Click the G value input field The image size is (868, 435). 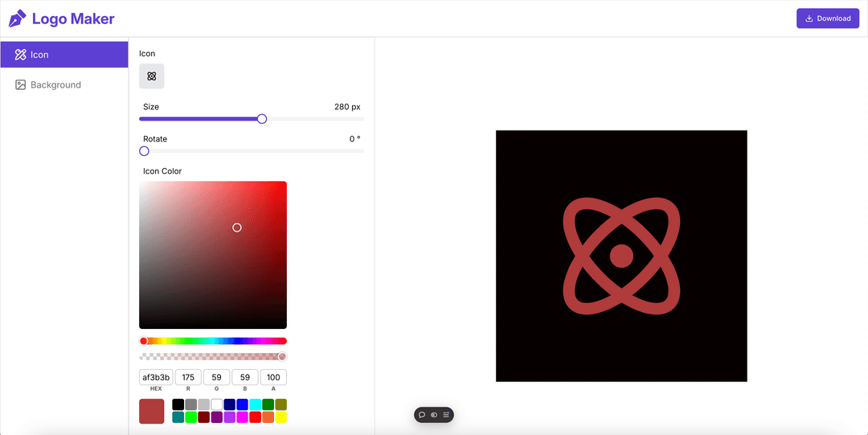tap(216, 377)
